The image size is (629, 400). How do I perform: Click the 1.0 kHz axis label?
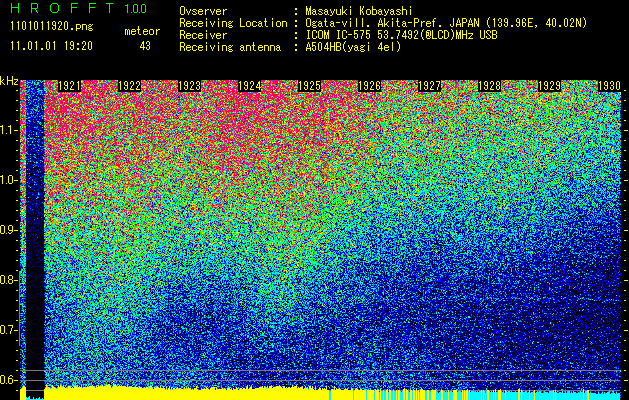pyautogui.click(x=8, y=180)
